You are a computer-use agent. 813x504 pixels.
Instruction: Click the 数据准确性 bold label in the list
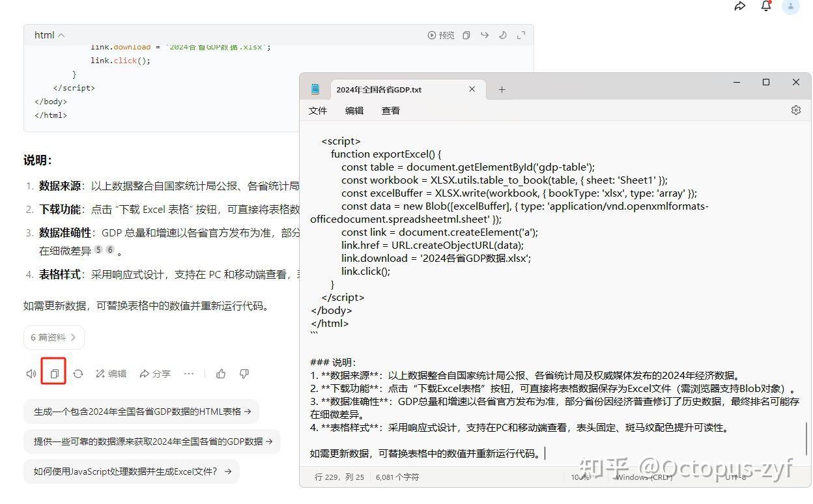point(65,233)
